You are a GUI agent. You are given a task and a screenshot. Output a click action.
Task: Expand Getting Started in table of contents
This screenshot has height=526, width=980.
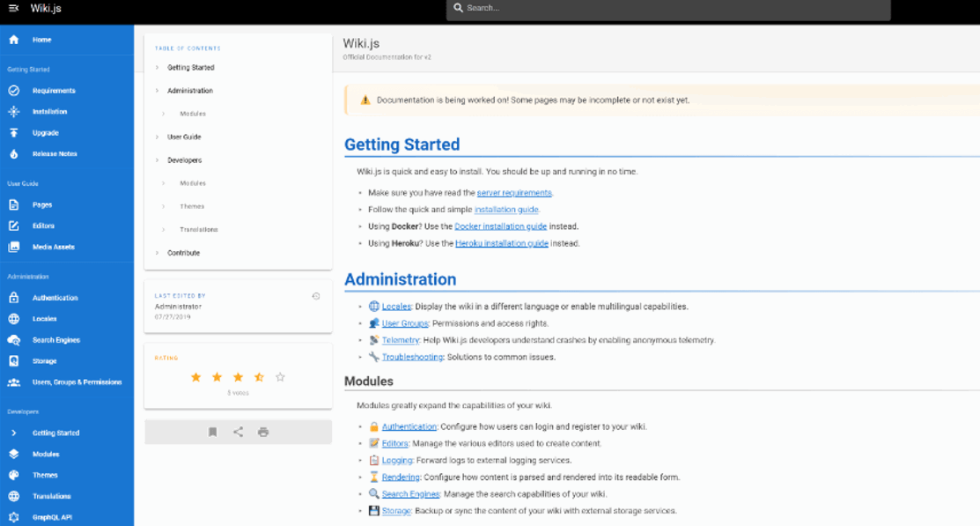[x=157, y=68]
